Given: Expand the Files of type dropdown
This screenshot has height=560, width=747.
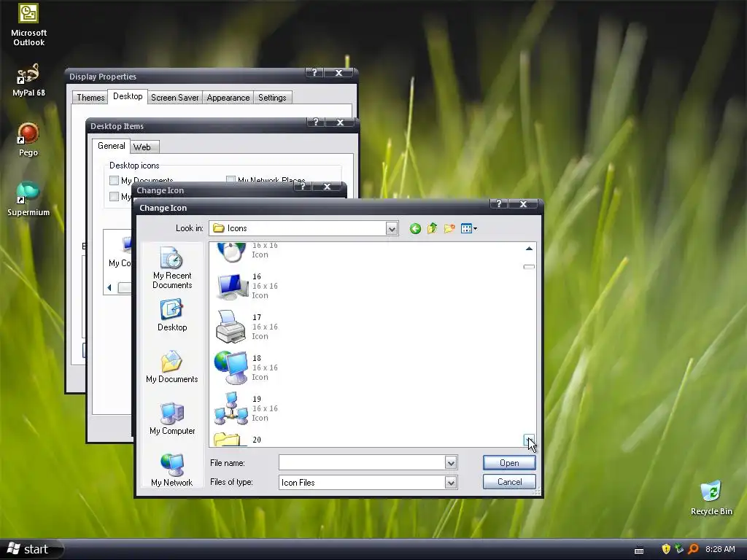Looking at the screenshot, I should coord(451,483).
